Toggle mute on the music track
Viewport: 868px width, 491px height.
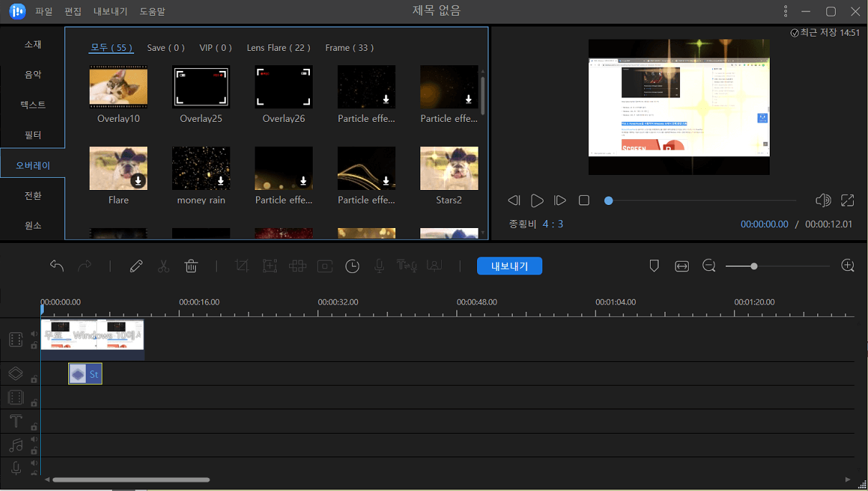[34, 439]
